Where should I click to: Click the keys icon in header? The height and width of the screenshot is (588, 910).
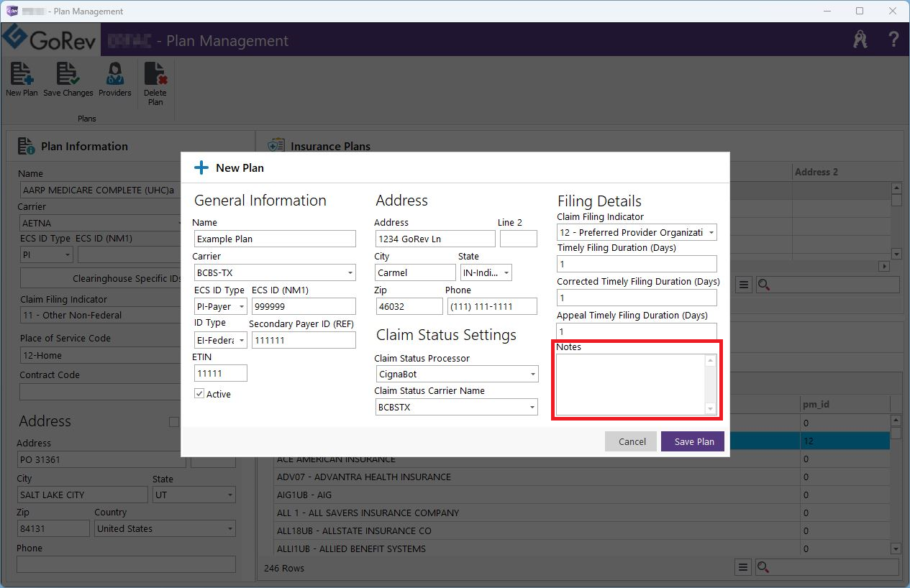(x=860, y=40)
